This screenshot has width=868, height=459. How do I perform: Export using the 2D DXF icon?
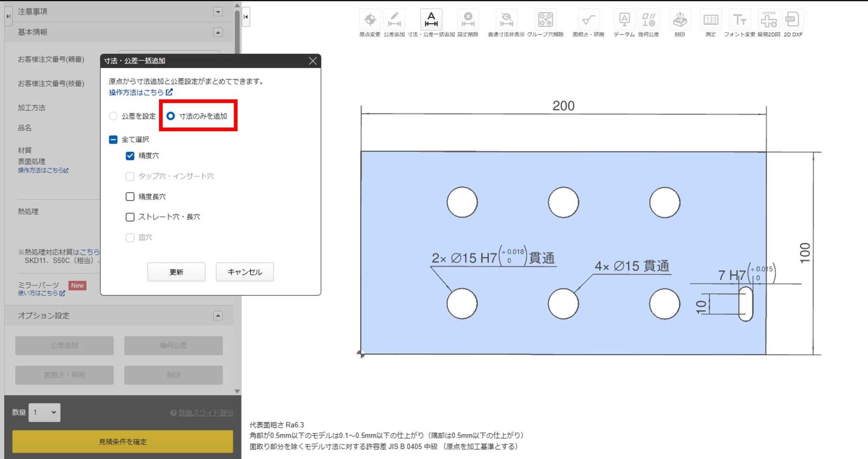coord(792,20)
